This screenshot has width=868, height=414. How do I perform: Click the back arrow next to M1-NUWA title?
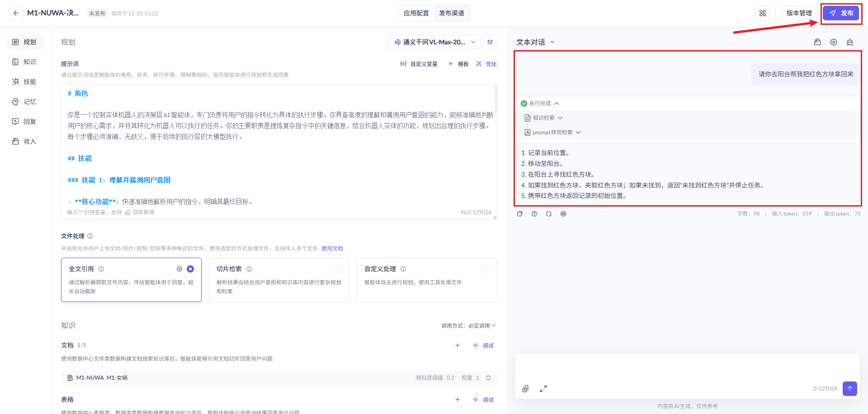[16, 13]
